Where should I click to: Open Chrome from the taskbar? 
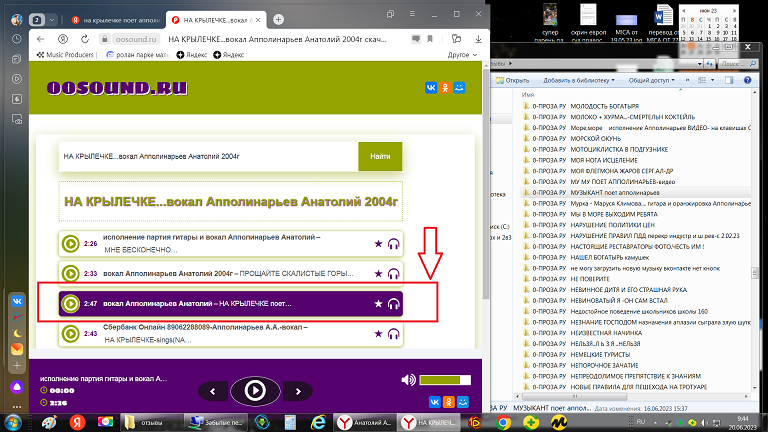tap(503, 422)
